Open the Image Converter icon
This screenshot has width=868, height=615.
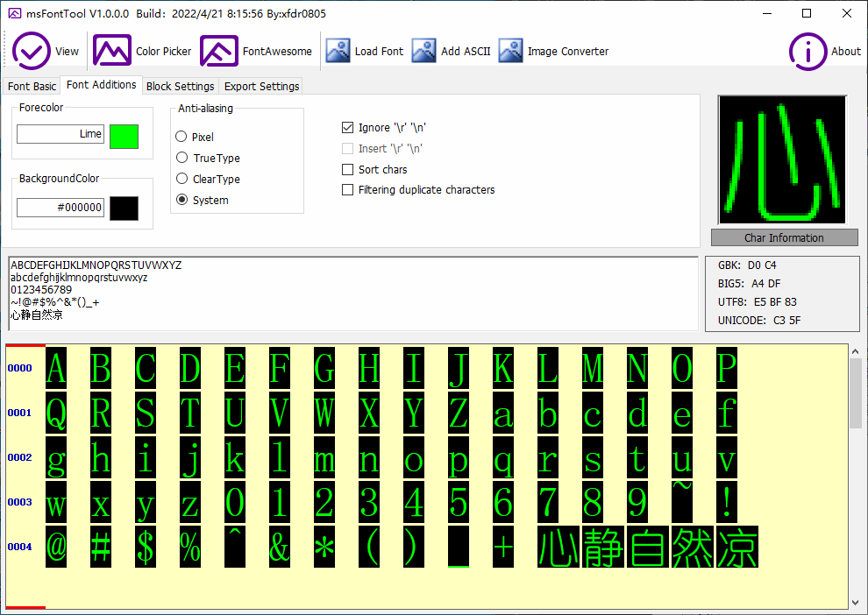tap(510, 51)
